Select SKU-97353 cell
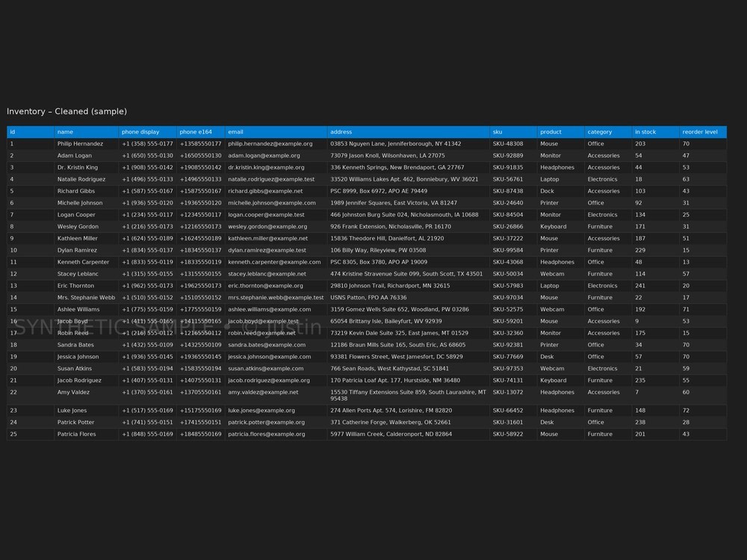Image resolution: width=747 pixels, height=560 pixels. coord(513,369)
